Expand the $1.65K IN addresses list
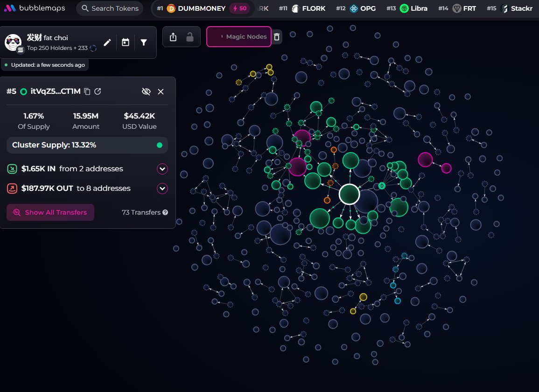The image size is (539, 392). 162,169
